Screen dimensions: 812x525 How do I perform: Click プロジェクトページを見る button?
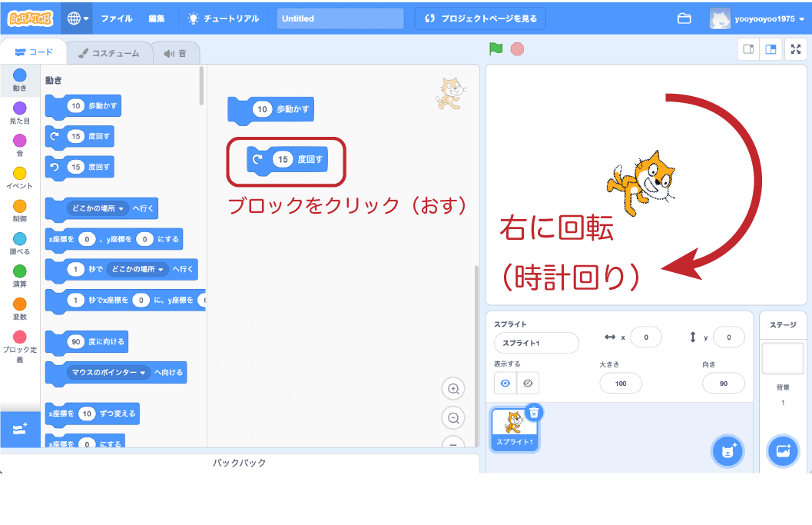tap(480, 18)
